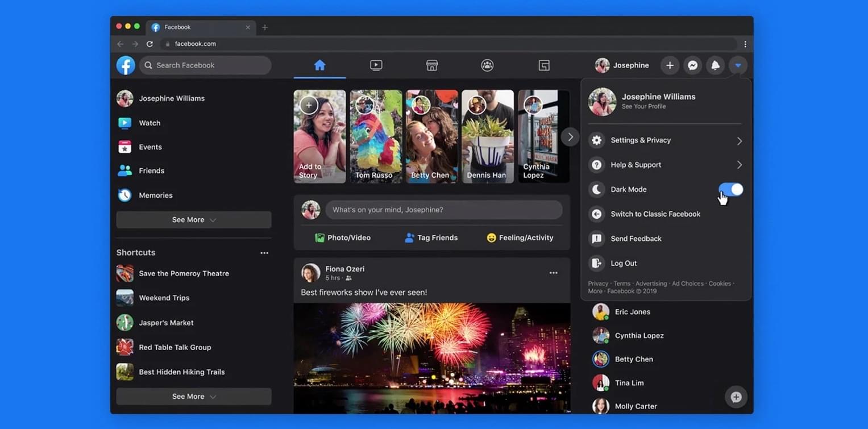The width and height of the screenshot is (868, 429).
Task: Open the Messenger icon in top bar
Action: (x=692, y=65)
